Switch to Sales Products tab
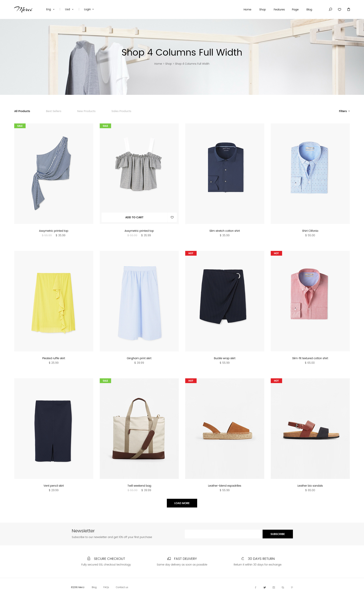 click(x=121, y=111)
